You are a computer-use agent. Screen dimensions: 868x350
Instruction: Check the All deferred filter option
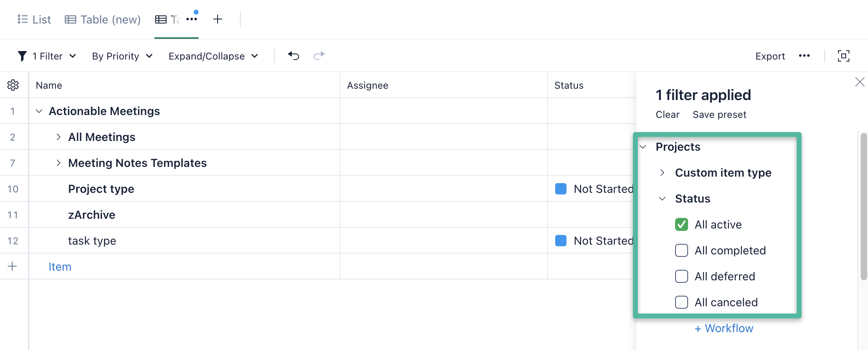click(x=682, y=276)
